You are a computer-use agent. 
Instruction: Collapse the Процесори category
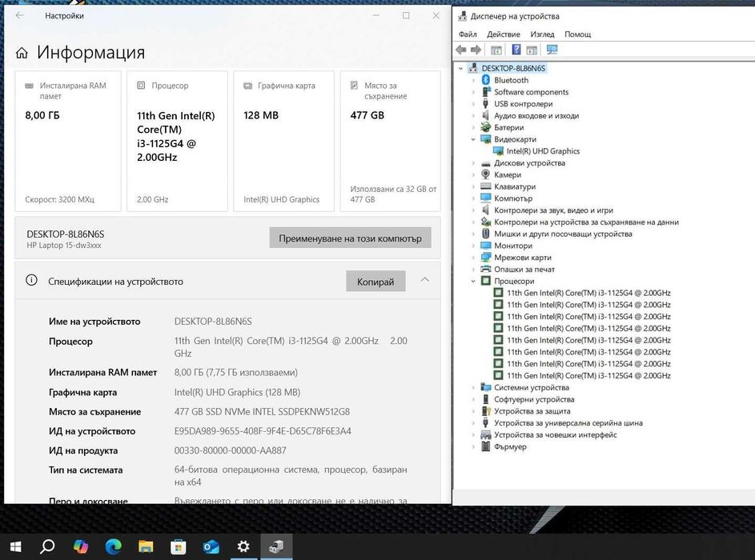tap(473, 281)
